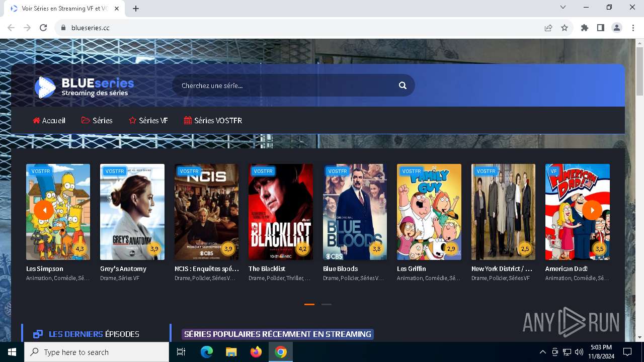
Task: Close the 'Voir Séries en Streaming' tab
Action: click(117, 9)
